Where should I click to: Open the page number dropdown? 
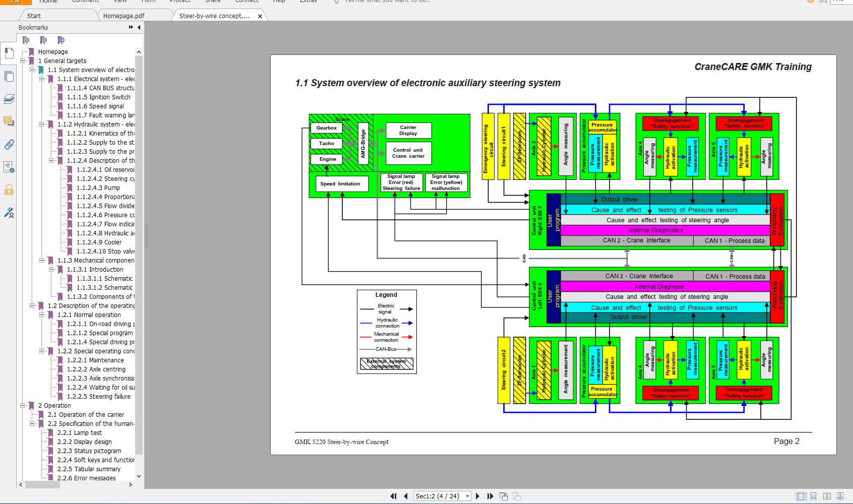click(x=467, y=496)
